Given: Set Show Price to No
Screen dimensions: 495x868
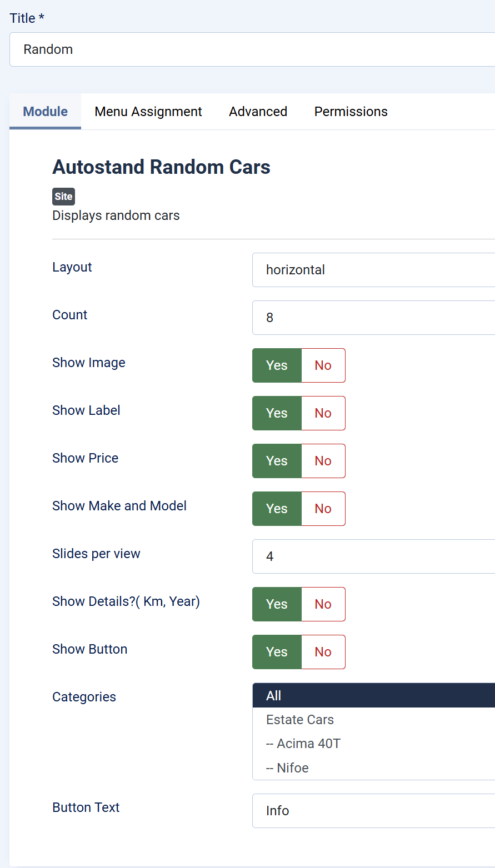Looking at the screenshot, I should [x=323, y=461].
